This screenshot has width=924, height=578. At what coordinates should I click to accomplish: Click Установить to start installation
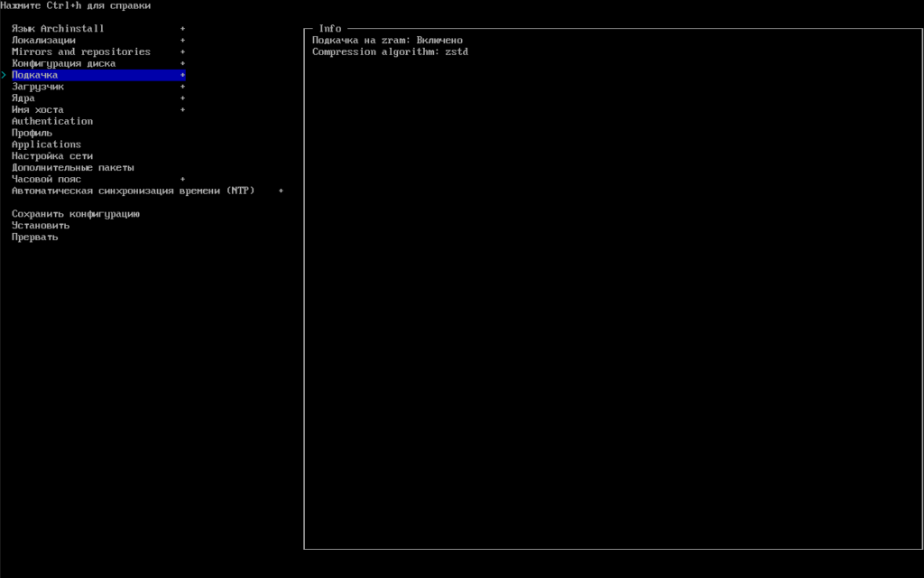click(40, 226)
